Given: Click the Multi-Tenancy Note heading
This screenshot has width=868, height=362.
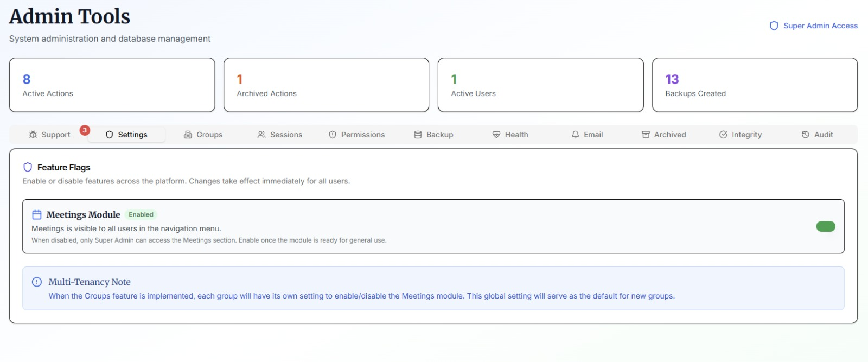Looking at the screenshot, I should click(x=90, y=282).
